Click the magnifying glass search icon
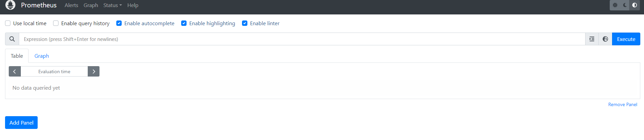644x140 pixels. coord(12,39)
